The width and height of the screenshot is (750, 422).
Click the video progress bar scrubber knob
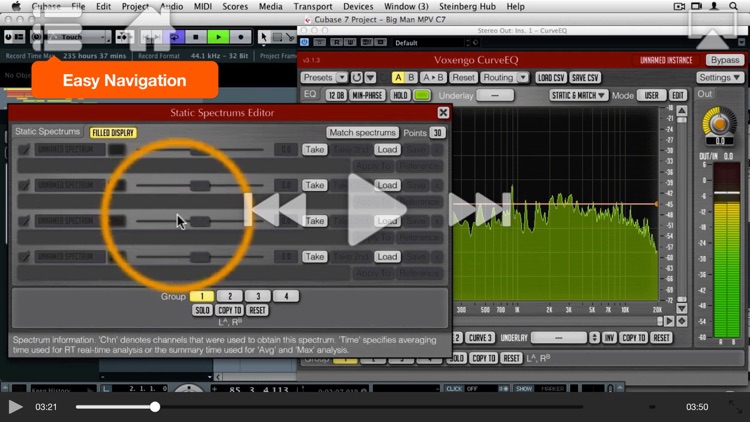pos(154,407)
